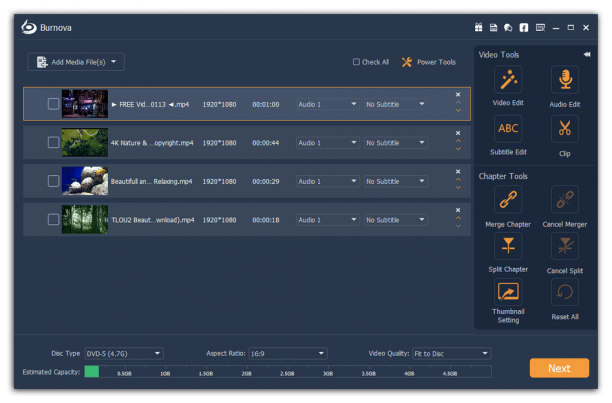Screen dimensions: 612x403
Task: Open the Audio Edit tool
Action: coord(565,80)
